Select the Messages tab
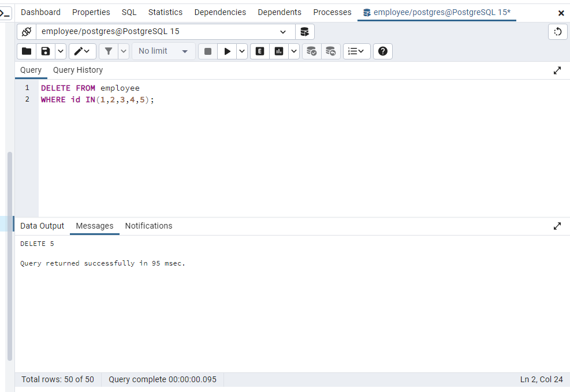Image resolution: width=570 pixels, height=392 pixels. [x=95, y=226]
